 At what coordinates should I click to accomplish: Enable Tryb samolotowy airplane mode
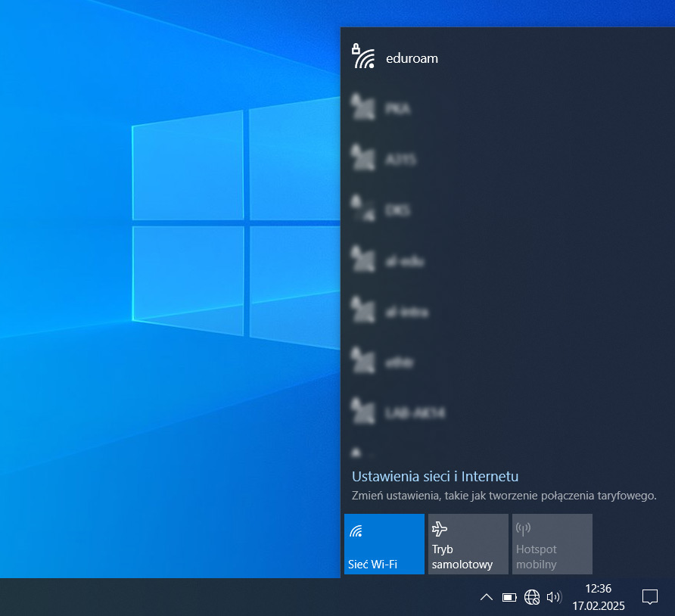[x=468, y=543]
